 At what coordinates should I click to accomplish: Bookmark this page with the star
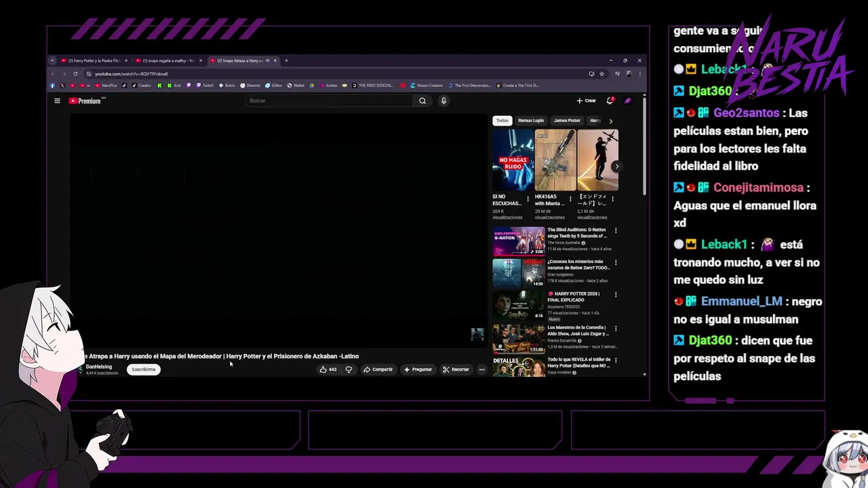pyautogui.click(x=601, y=74)
